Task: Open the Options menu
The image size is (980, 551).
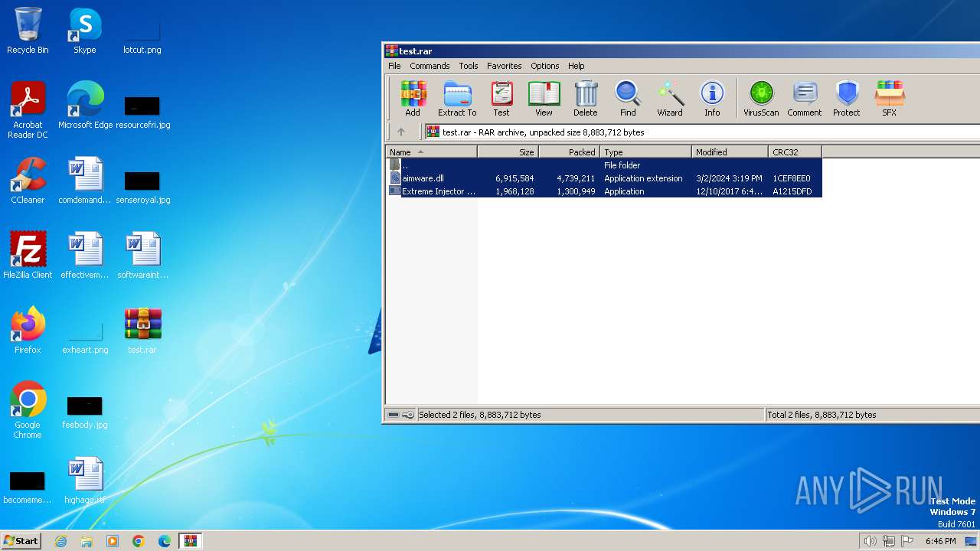Action: 545,66
